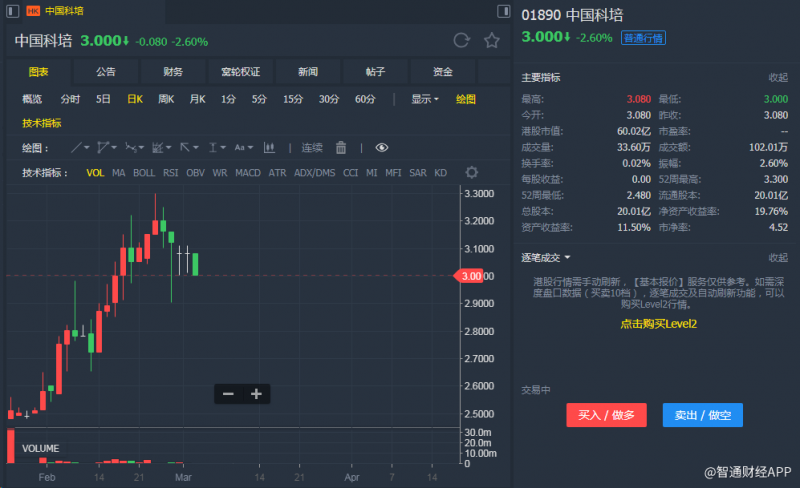The height and width of the screenshot is (488, 800).
Task: Switch to the 资金 tab
Action: point(442,72)
